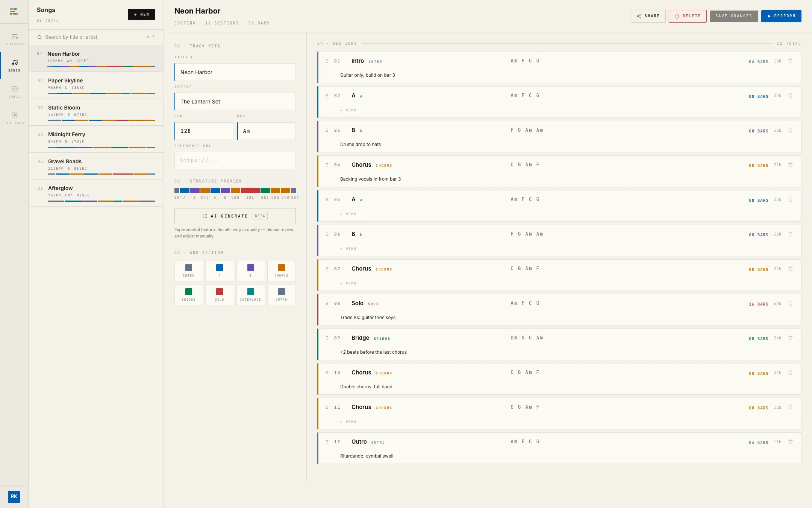The height and width of the screenshot is (508, 812).
Task: Focus the song search field
Action: pos(94,37)
